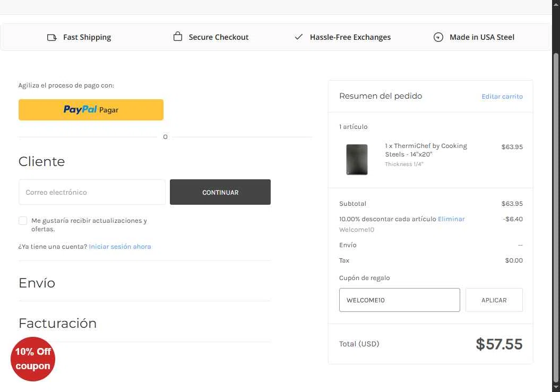The width and height of the screenshot is (560, 392).
Task: Click the Cupón de regalo label
Action: pyautogui.click(x=364, y=278)
